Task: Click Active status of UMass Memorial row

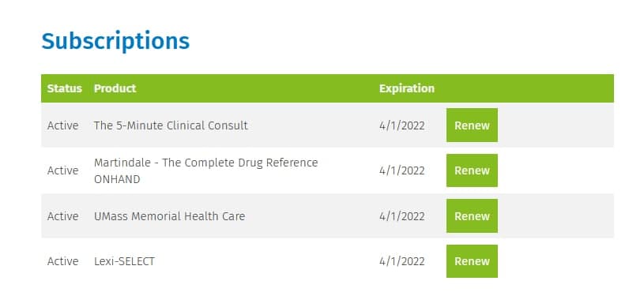Action: coord(63,216)
